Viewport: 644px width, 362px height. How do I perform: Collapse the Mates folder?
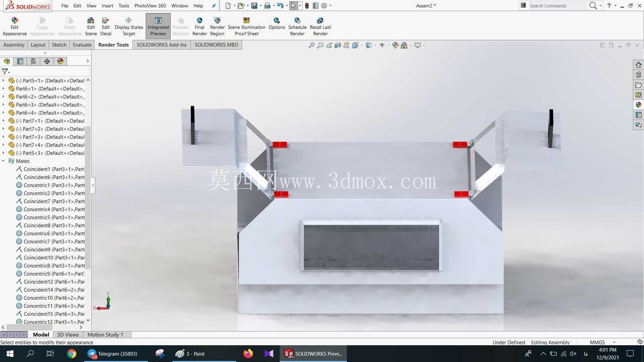(x=3, y=161)
